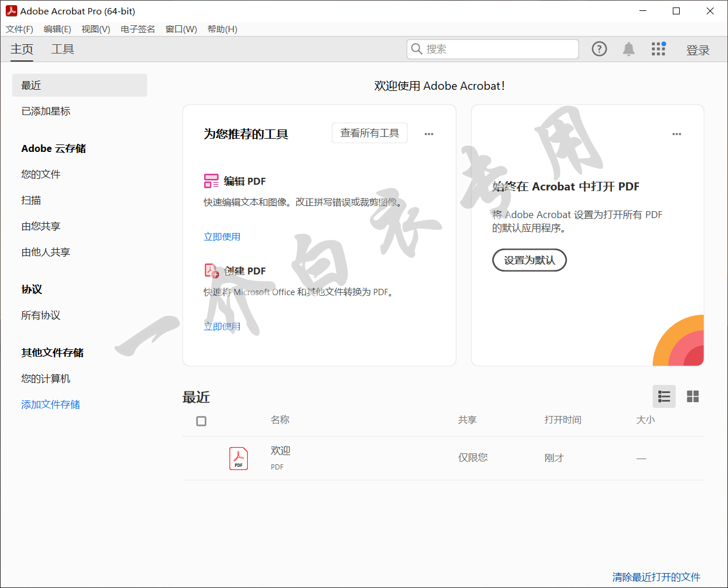
Task: Select 已添加星标 in the sidebar
Action: (46, 111)
